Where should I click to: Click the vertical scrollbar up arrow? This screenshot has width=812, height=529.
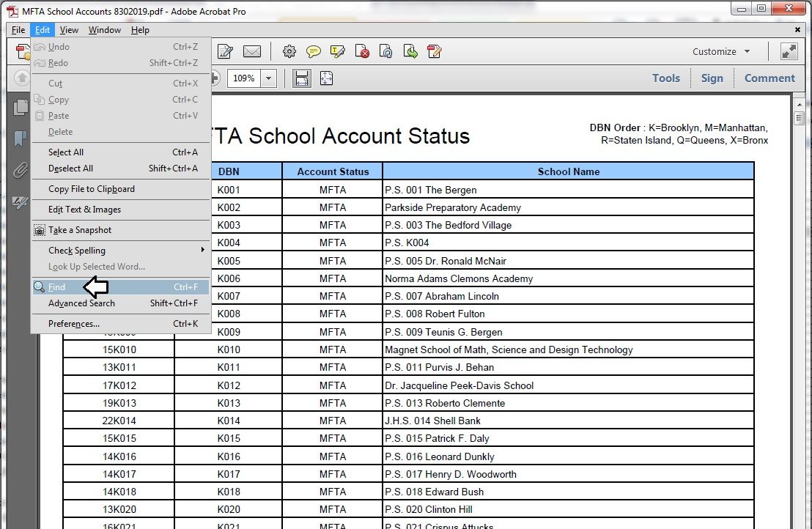pyautogui.click(x=799, y=104)
